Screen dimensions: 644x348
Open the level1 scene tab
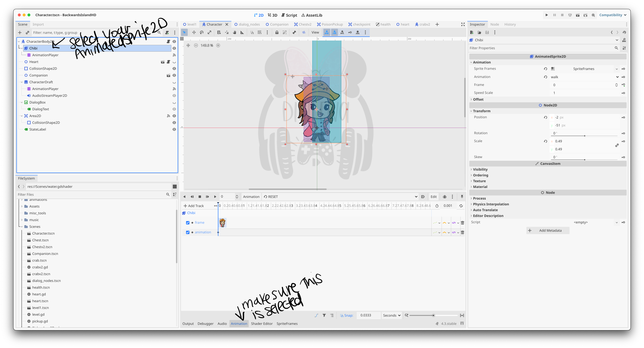pyautogui.click(x=190, y=24)
